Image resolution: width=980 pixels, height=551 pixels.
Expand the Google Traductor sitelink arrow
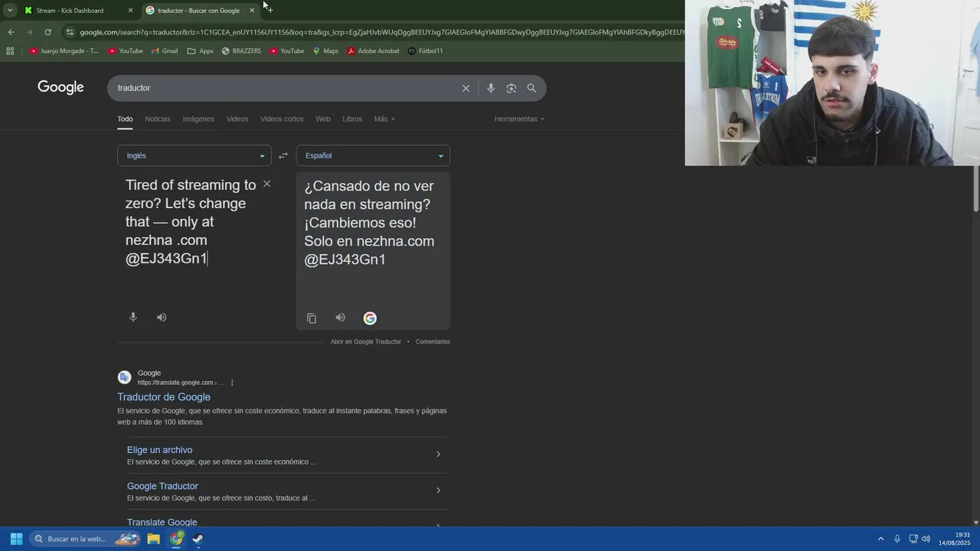(x=438, y=490)
